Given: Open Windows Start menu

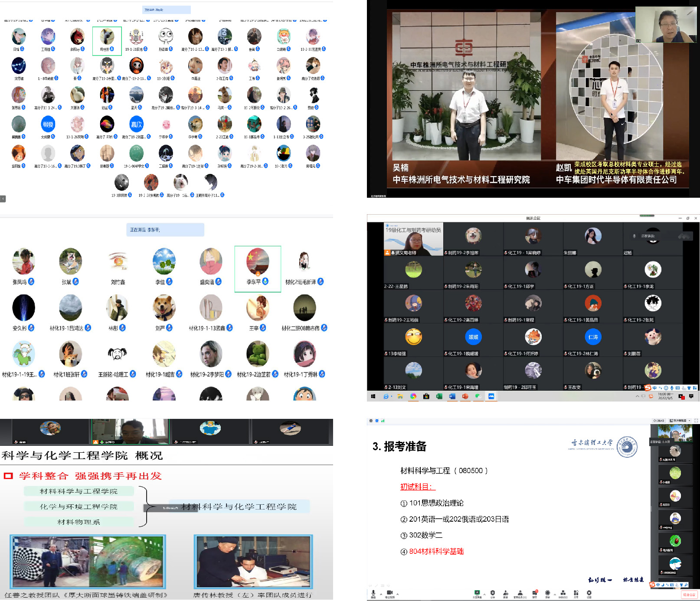Looking at the screenshot, I should [x=373, y=396].
